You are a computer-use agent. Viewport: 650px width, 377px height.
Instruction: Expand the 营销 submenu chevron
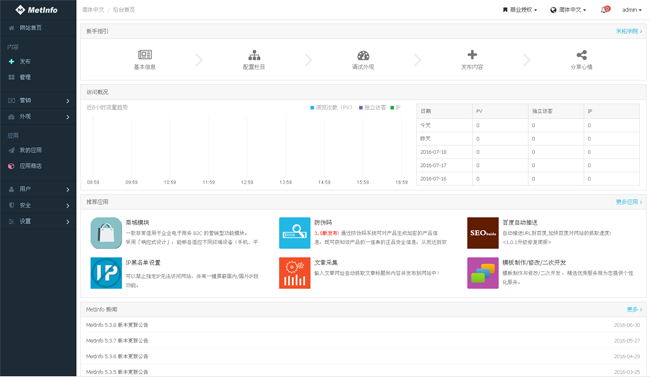[x=68, y=101]
